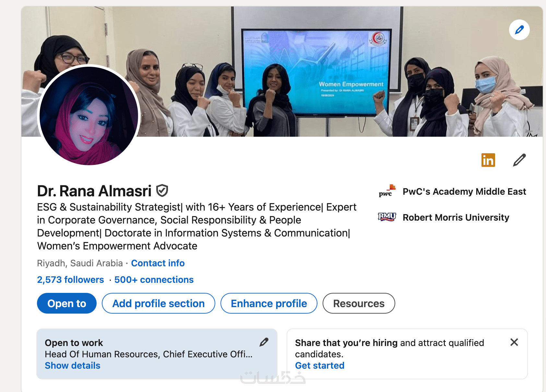Open the Resources menu button
Image resolution: width=546 pixels, height=392 pixels.
[x=359, y=303]
